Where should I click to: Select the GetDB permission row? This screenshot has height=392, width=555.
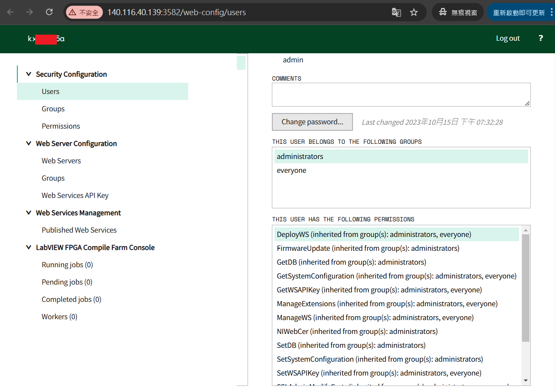(x=397, y=262)
